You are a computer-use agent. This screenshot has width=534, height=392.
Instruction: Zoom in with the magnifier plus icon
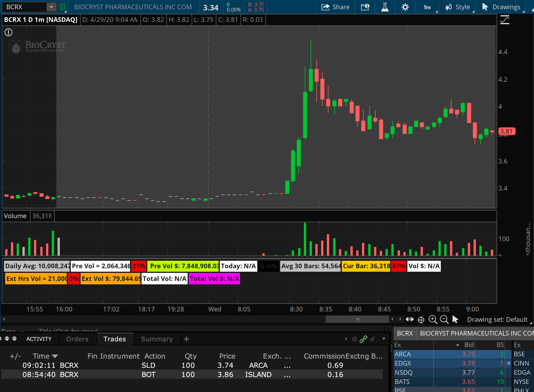click(x=433, y=319)
